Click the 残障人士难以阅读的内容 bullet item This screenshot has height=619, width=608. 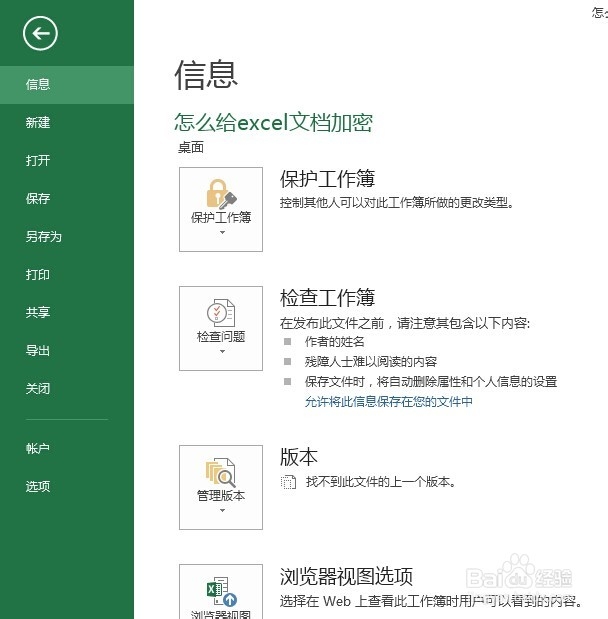pos(371,362)
